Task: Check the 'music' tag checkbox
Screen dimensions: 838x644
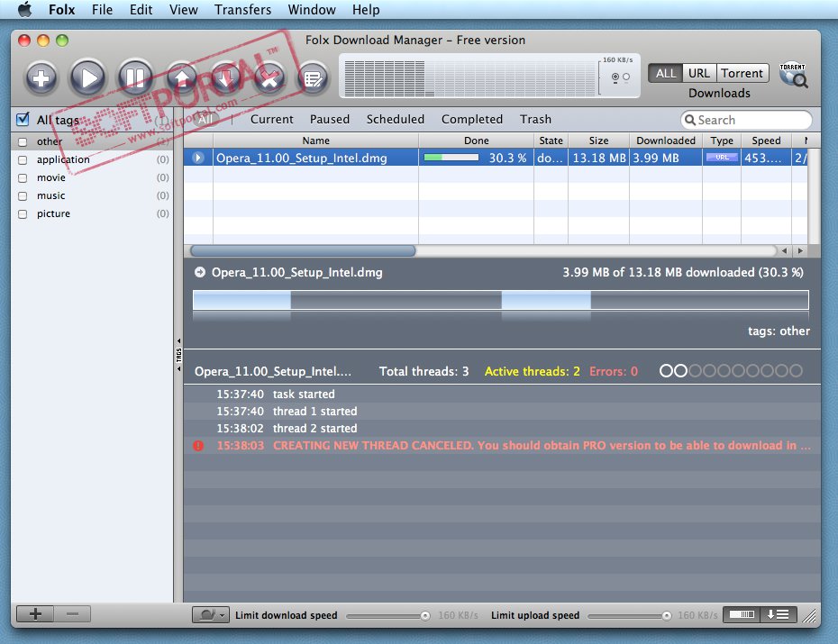Action: coord(23,196)
